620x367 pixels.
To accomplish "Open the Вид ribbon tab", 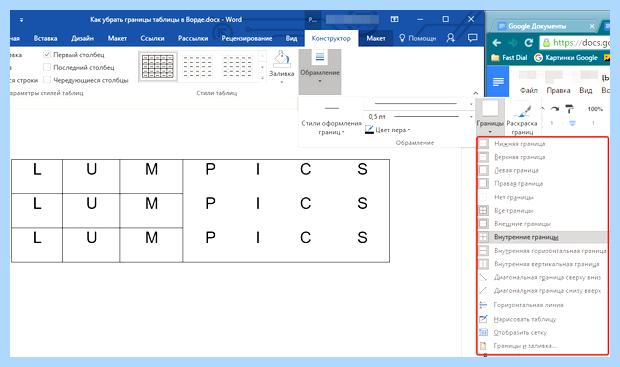I will pos(291,38).
